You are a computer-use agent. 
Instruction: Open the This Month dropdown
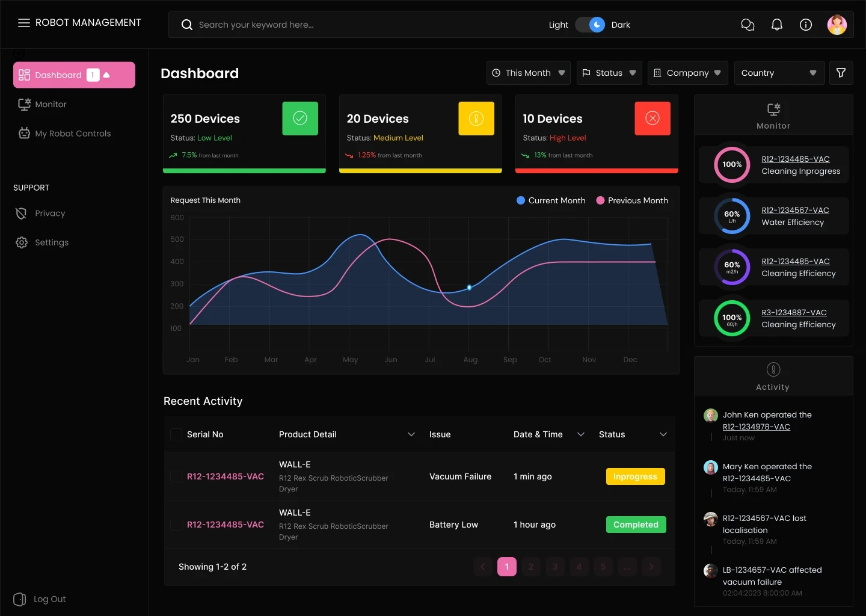(x=529, y=73)
